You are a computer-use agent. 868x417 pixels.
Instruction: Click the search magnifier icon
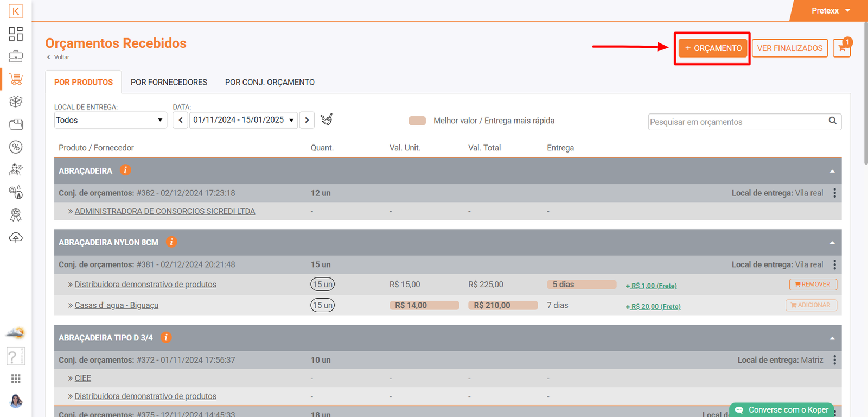click(832, 121)
